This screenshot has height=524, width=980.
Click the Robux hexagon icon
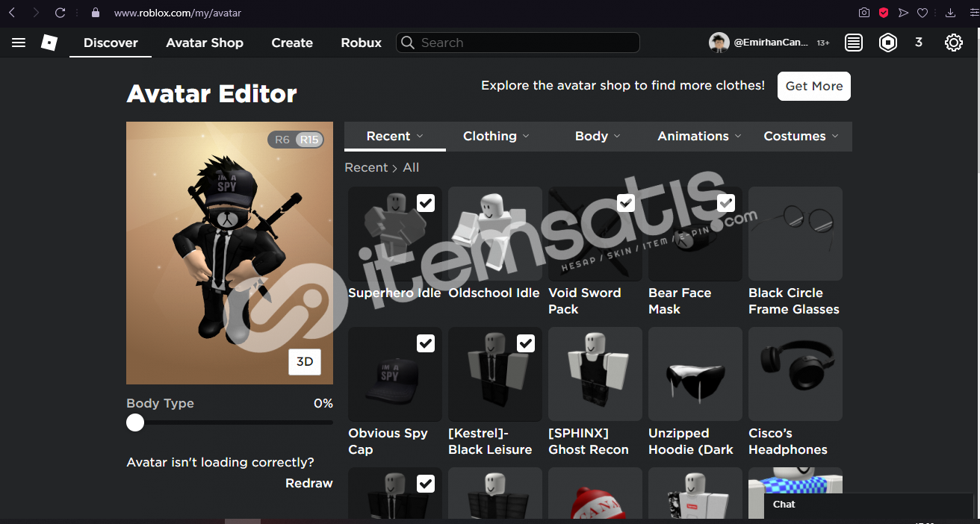[x=888, y=43]
